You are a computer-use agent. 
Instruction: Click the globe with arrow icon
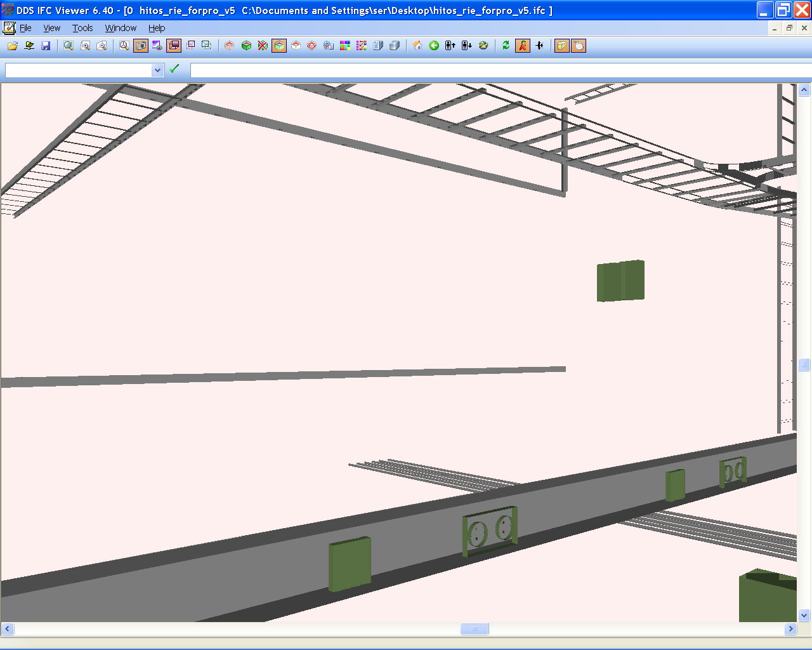(483, 46)
